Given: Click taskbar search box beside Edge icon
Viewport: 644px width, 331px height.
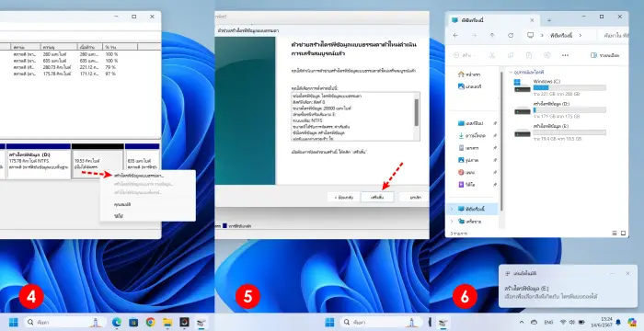Looking at the screenshot, I should 64,323.
